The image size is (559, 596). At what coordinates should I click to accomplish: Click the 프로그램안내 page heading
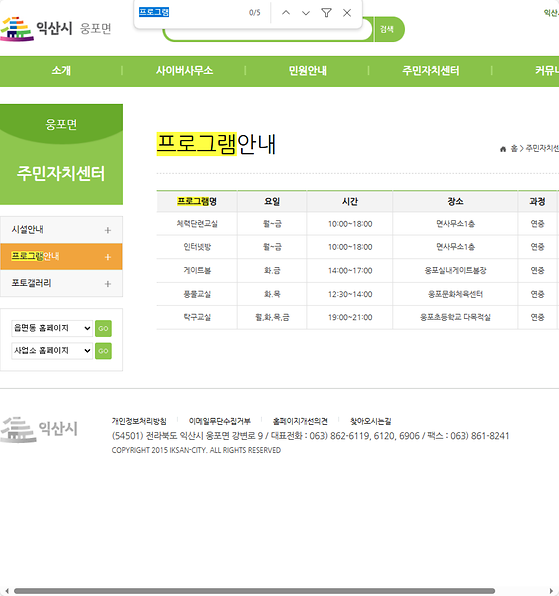[216, 144]
